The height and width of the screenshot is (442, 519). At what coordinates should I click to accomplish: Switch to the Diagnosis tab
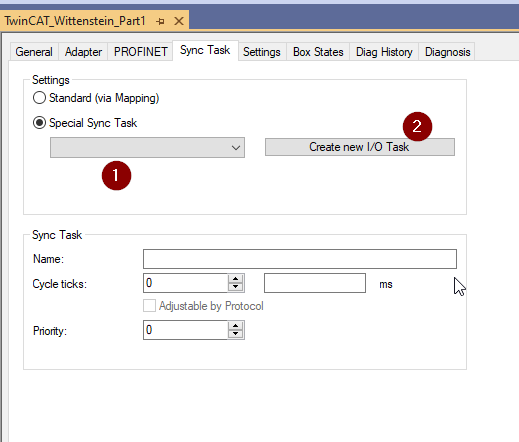[x=447, y=52]
